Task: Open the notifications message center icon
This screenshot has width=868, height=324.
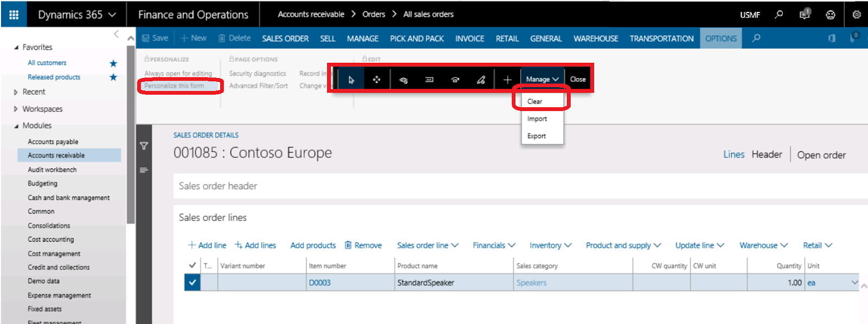Action: pos(805,14)
